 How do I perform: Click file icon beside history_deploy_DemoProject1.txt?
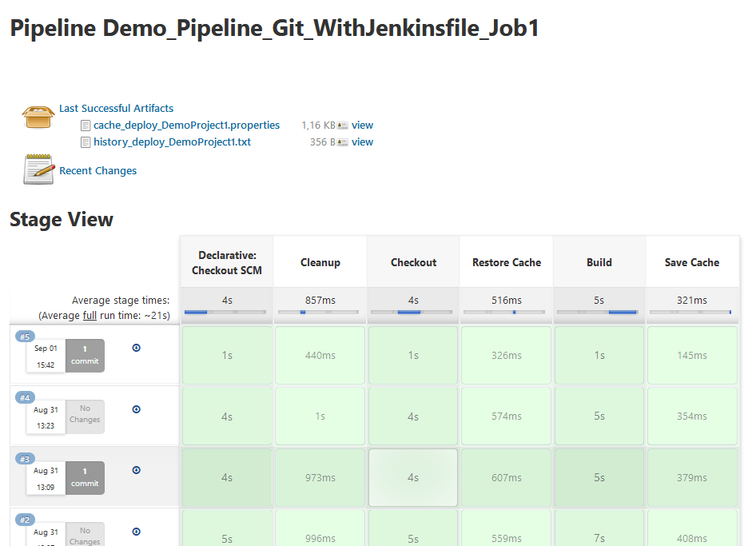point(86,142)
